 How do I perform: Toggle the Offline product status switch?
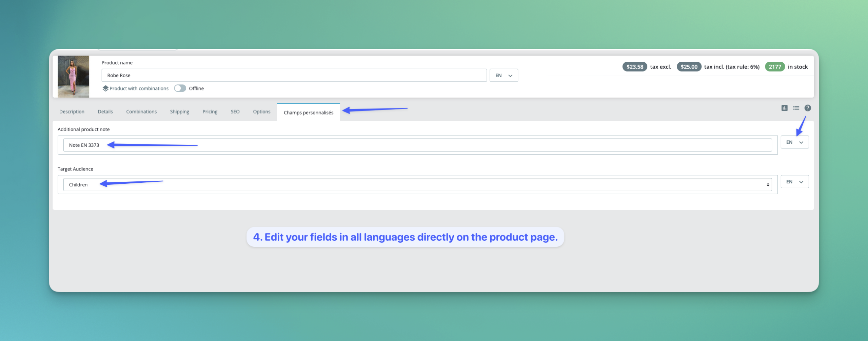point(180,88)
